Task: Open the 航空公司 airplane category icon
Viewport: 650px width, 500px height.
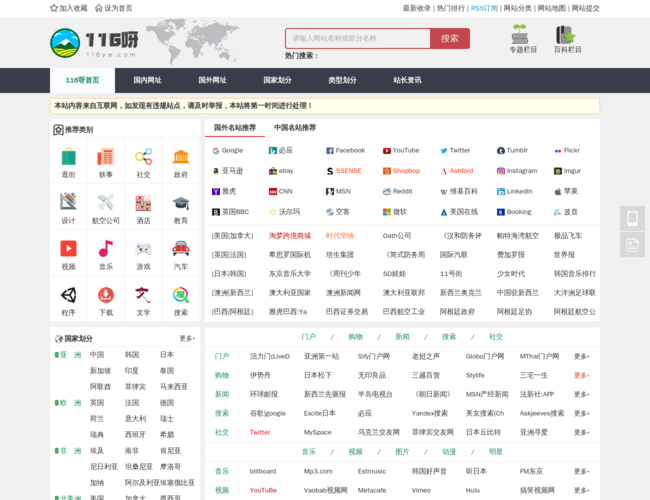Action: pos(106,202)
